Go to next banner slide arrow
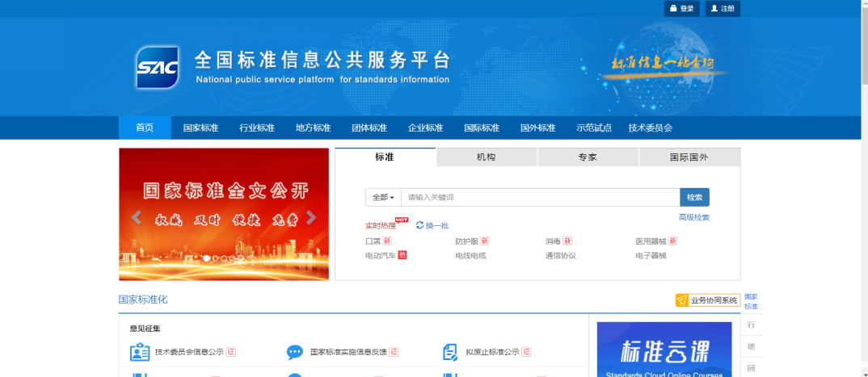The width and height of the screenshot is (868, 377). [x=311, y=218]
